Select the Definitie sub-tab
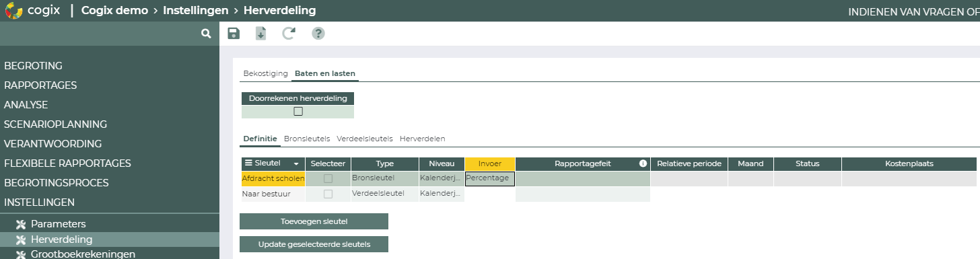This screenshot has height=259, width=980. coord(260,139)
